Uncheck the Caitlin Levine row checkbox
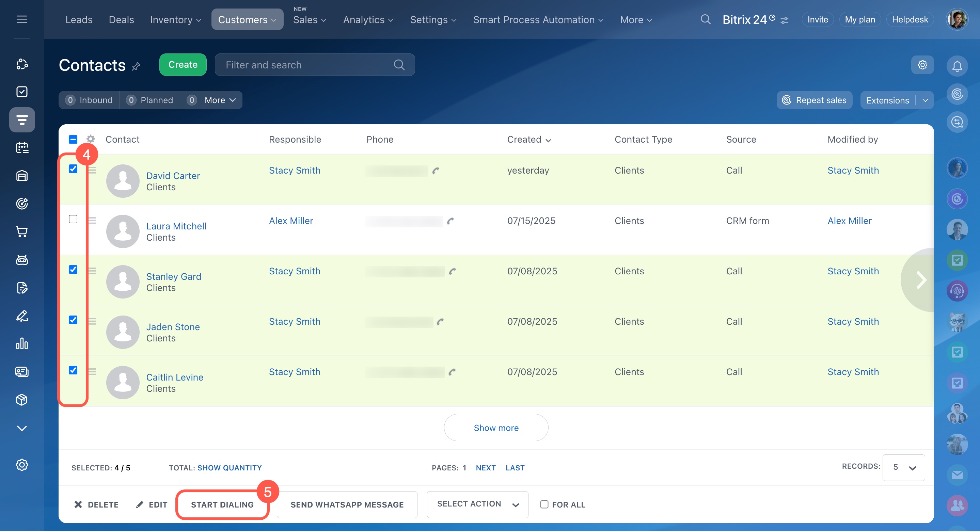980x531 pixels. 73,370
